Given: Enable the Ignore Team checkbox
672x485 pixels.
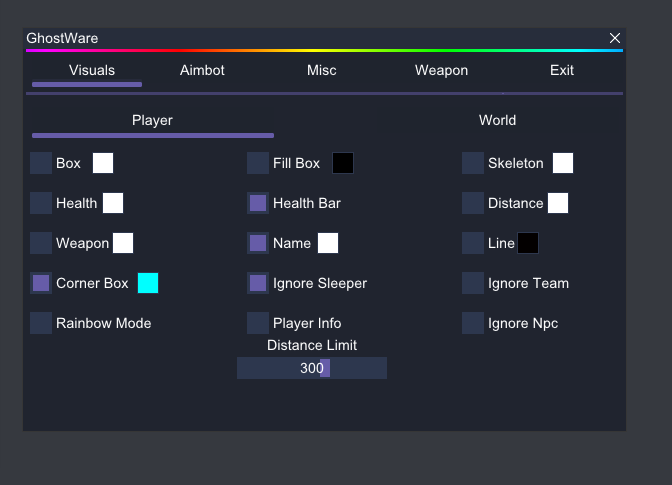Looking at the screenshot, I should click(473, 283).
